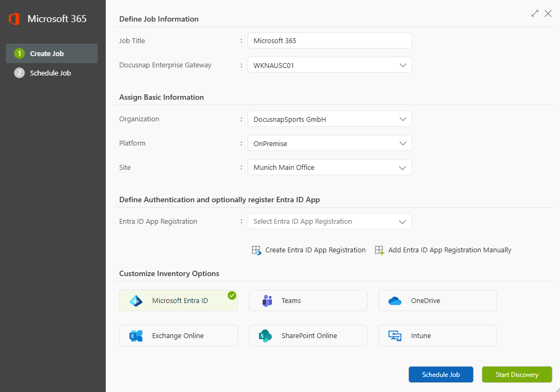The height and width of the screenshot is (392, 560).
Task: Click the Define Authentication section heading
Action: click(x=219, y=200)
